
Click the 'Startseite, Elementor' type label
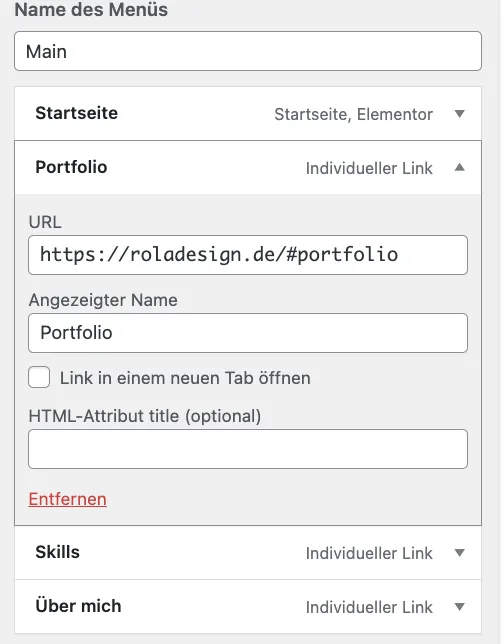[x=353, y=115]
